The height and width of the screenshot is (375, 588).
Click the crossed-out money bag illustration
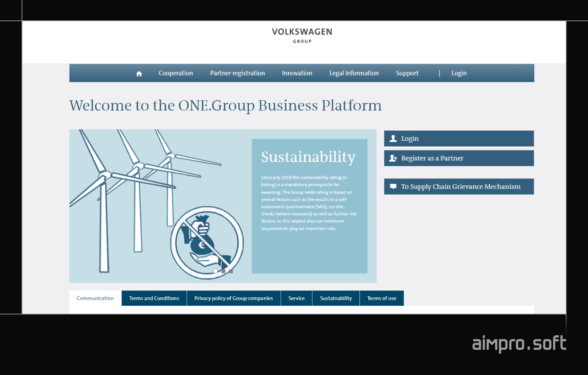point(207,243)
